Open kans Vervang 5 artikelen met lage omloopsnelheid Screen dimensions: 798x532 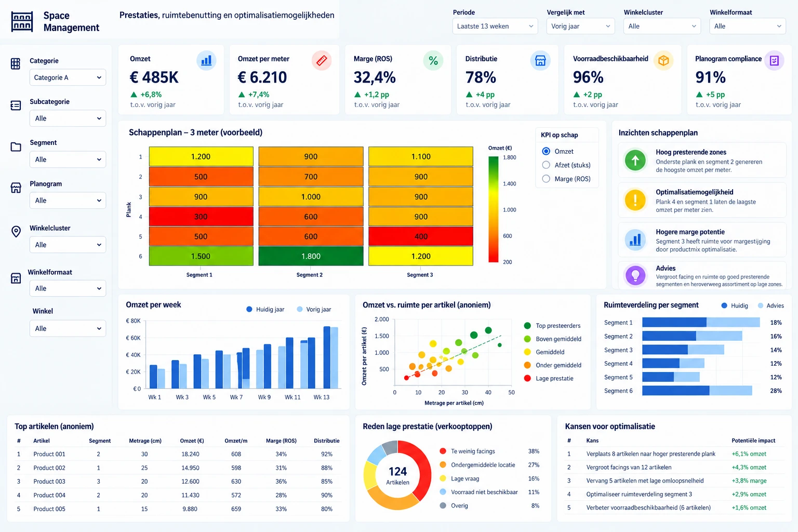[x=645, y=481]
